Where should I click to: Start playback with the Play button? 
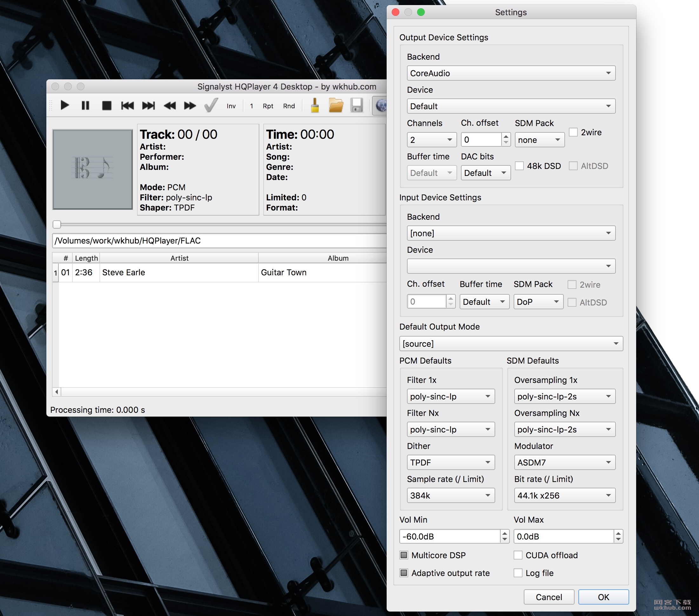(x=65, y=105)
